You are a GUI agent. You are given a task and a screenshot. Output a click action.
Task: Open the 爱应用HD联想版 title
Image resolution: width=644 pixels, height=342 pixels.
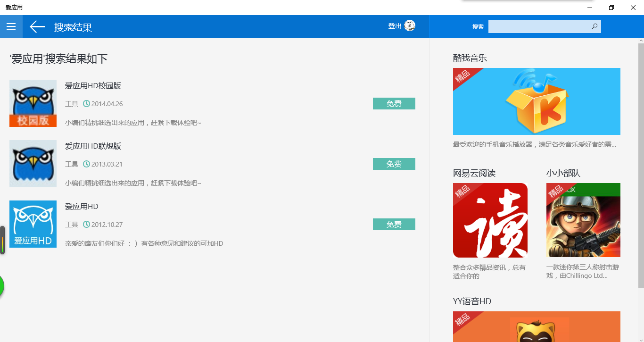93,146
